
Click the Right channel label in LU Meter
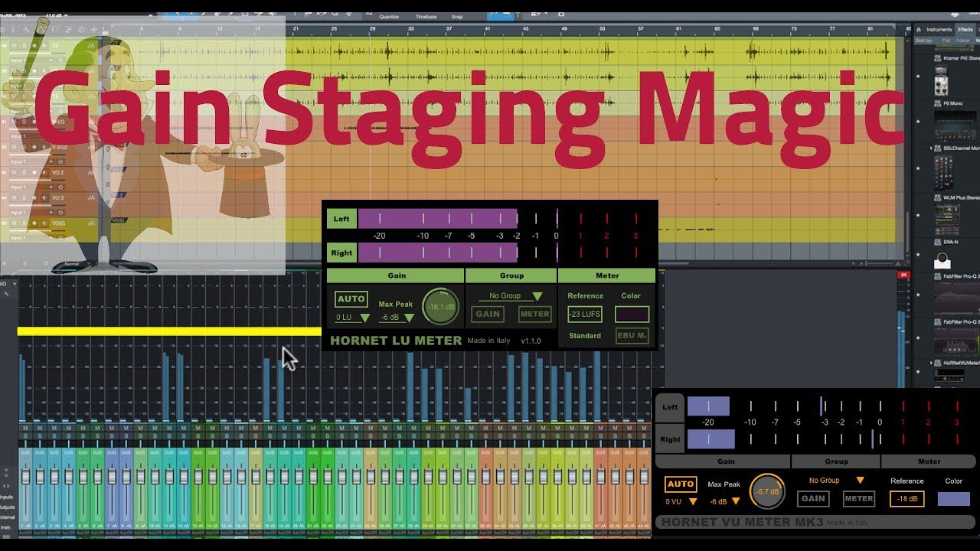(341, 253)
